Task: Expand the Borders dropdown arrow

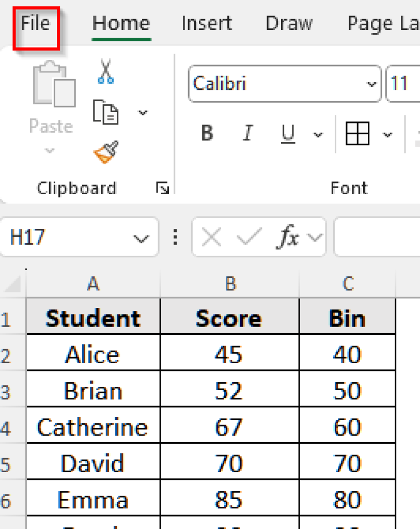Action: (387, 133)
